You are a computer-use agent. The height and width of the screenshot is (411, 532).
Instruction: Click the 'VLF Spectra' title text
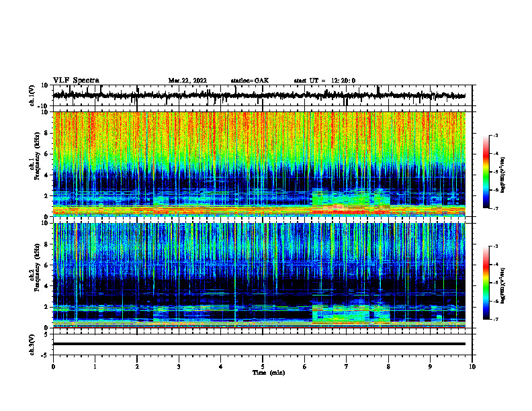pyautogui.click(x=76, y=81)
